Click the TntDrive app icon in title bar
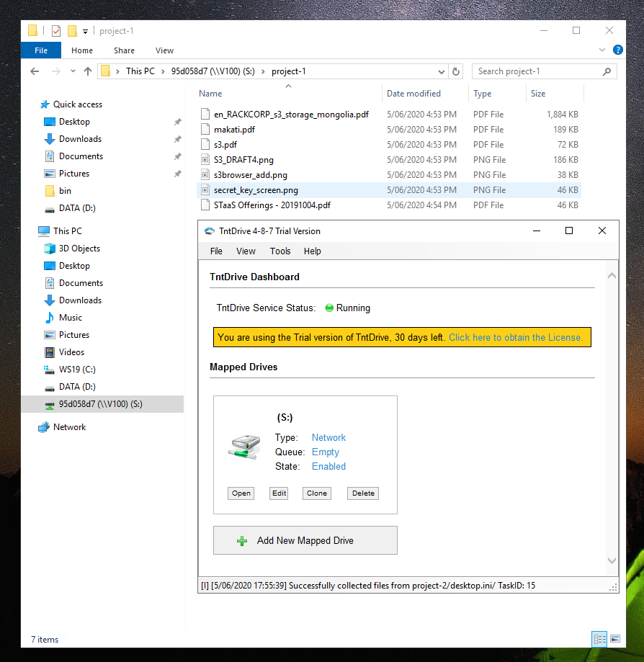Screen dimensions: 644x662 210,231
